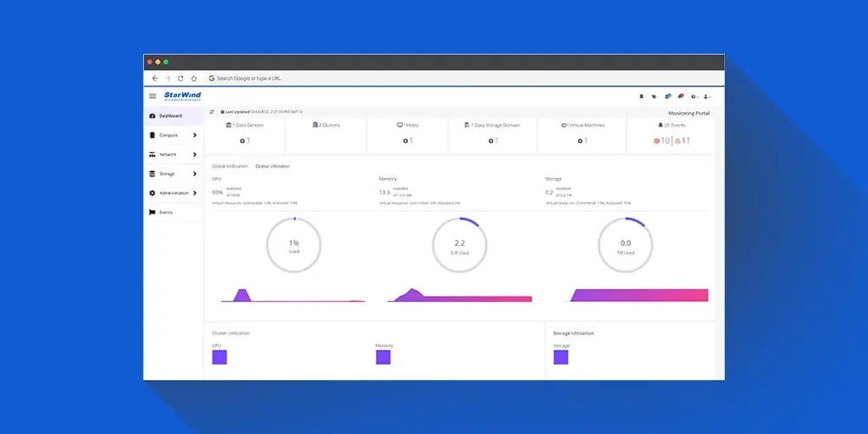Open the help dropdown in the header
Viewport: 868px width, 434px height.
tap(694, 97)
